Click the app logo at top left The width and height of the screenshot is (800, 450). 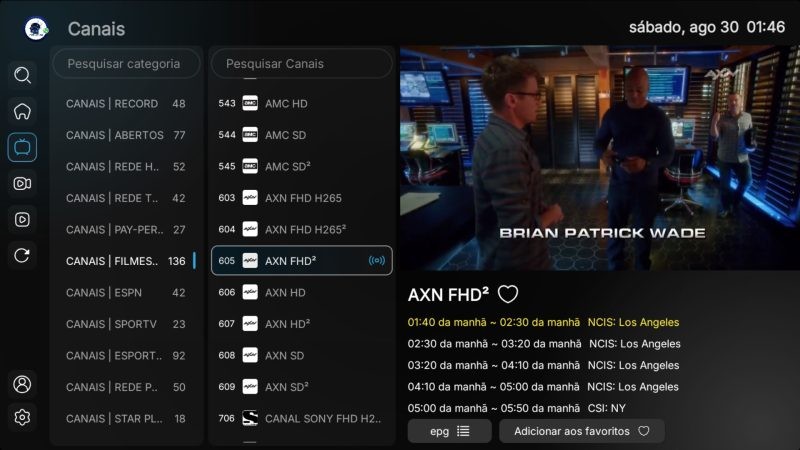tap(36, 29)
